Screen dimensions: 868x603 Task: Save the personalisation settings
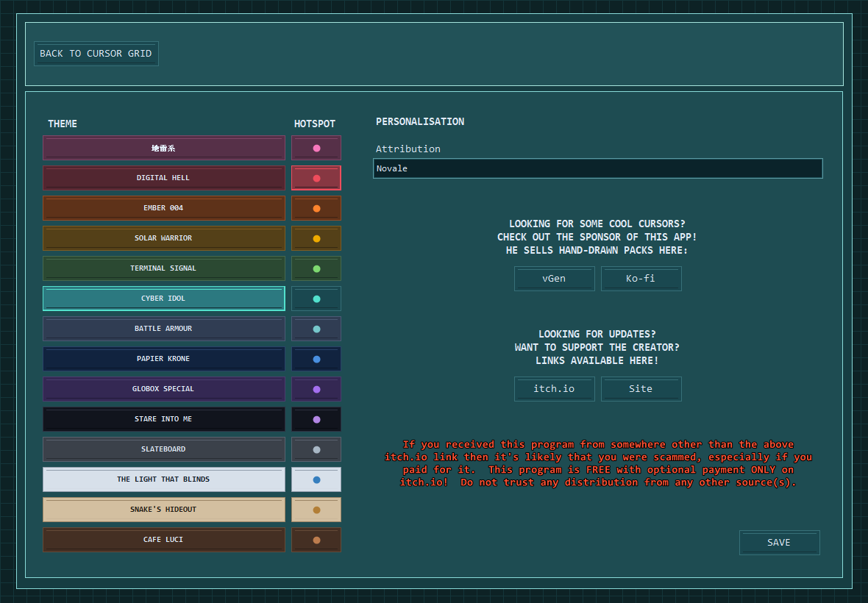[780, 543]
